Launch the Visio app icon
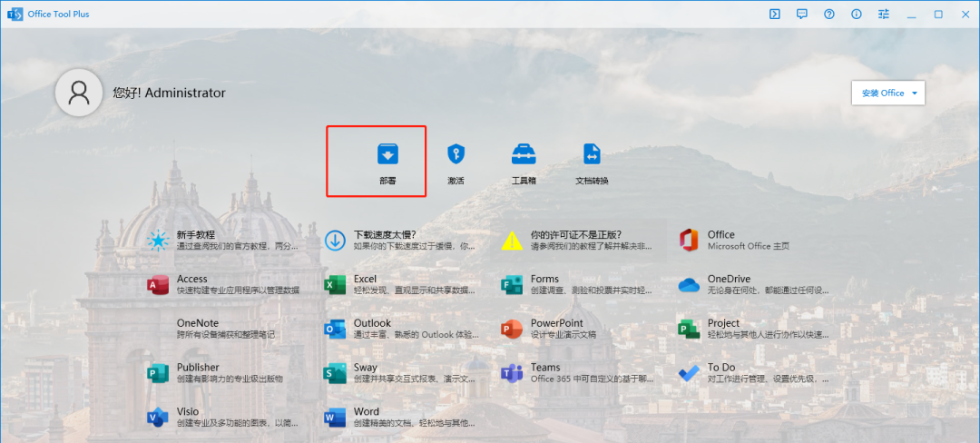 pyautogui.click(x=158, y=418)
